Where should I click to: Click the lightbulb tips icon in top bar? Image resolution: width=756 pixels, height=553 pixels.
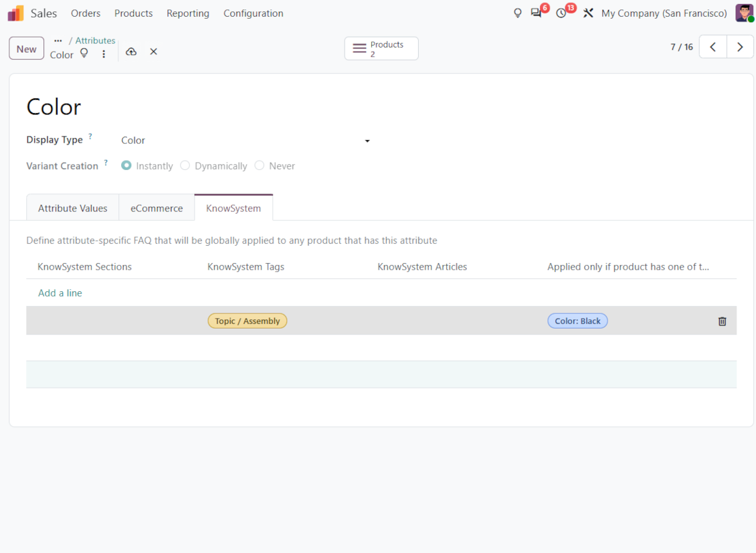point(517,13)
